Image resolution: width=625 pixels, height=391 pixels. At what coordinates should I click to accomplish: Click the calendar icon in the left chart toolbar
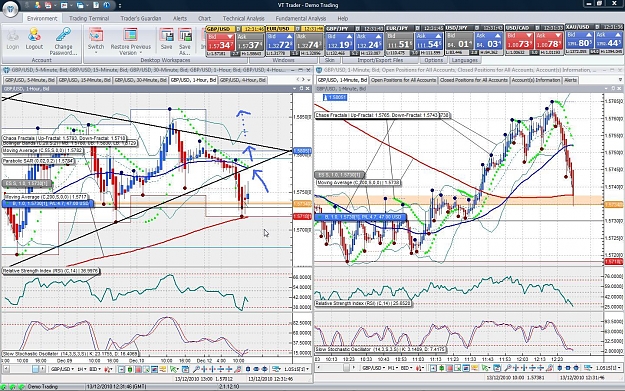click(185, 369)
